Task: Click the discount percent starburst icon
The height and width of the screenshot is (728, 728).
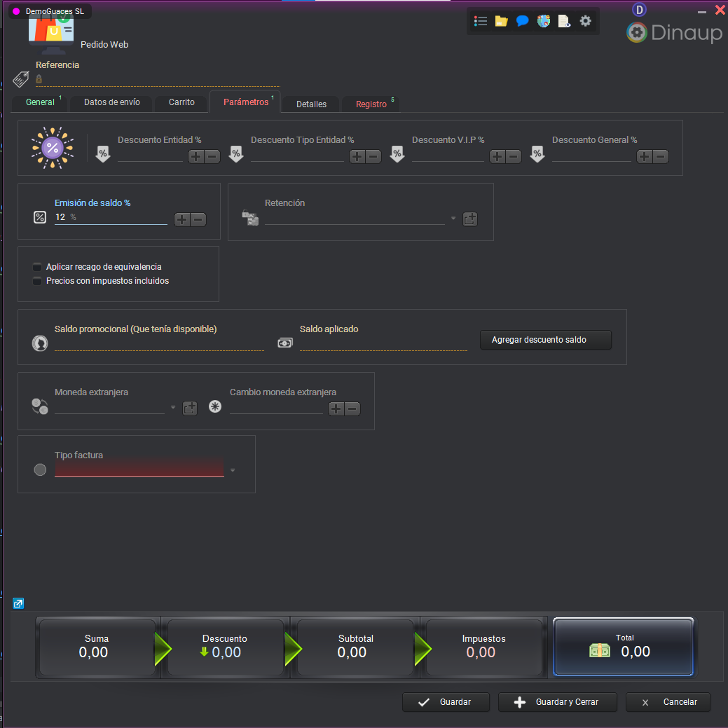Action: pos(53,147)
